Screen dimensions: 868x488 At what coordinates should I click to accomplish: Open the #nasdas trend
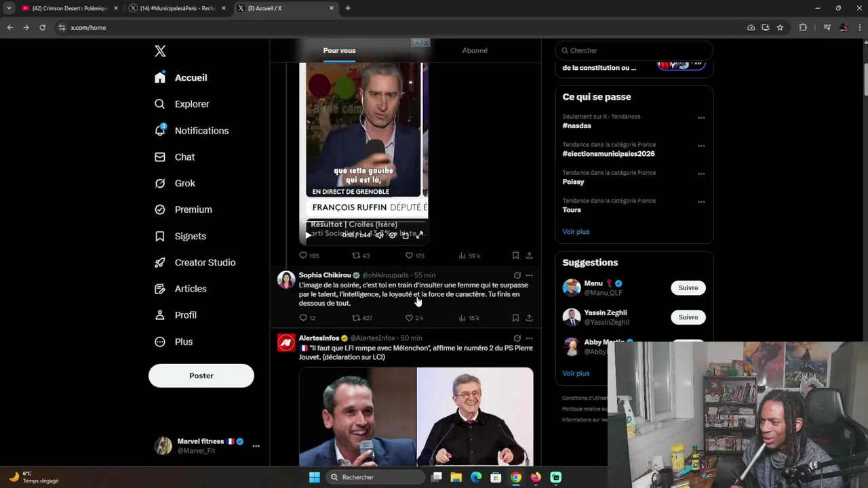pos(576,126)
